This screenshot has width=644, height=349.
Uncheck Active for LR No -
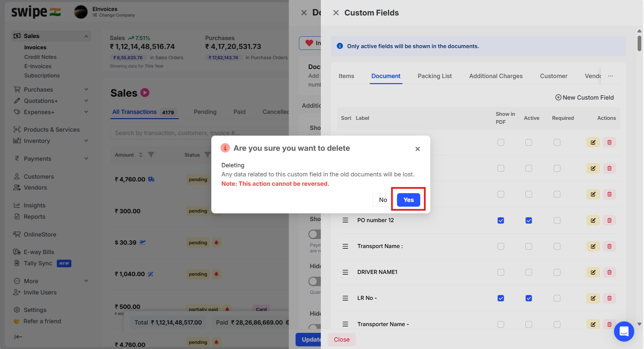[x=529, y=298]
